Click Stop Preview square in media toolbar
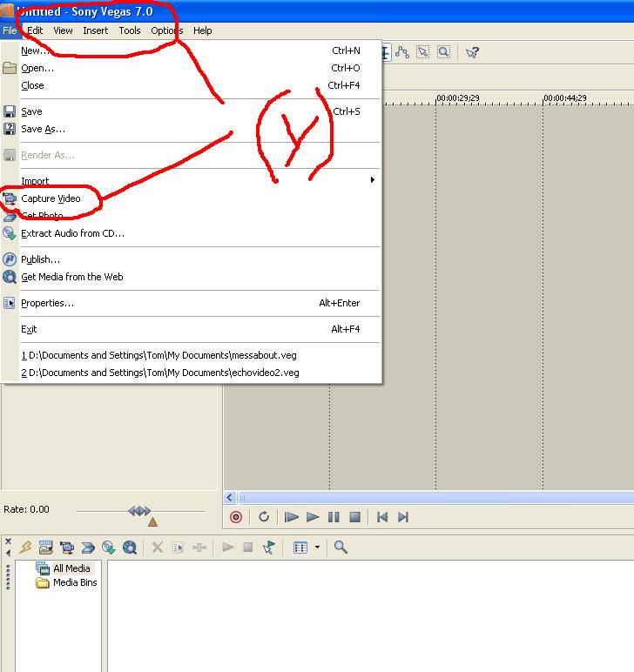This screenshot has width=634, height=672. 248,548
